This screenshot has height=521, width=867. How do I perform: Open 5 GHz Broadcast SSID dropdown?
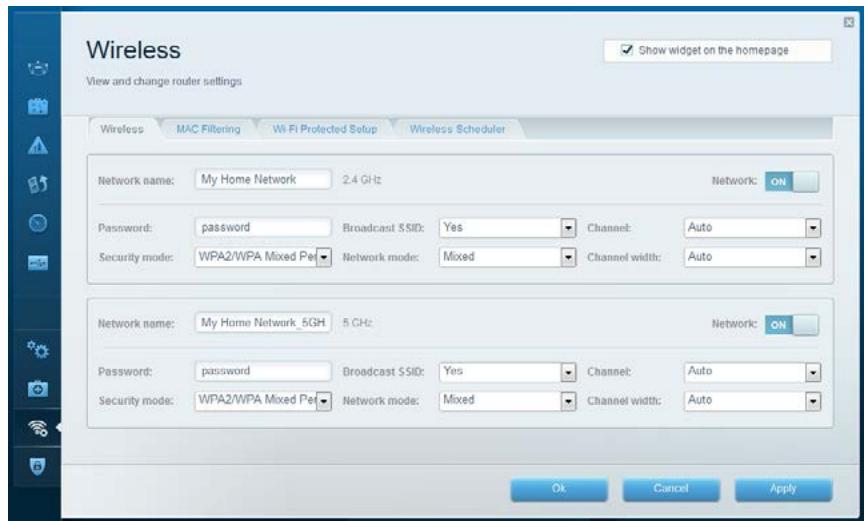point(508,371)
